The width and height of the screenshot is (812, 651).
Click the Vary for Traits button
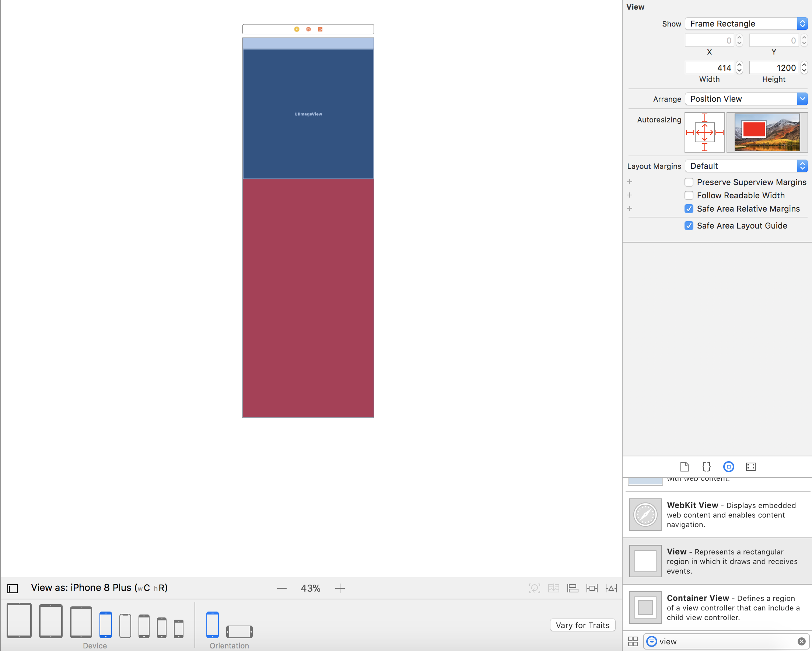pyautogui.click(x=582, y=625)
